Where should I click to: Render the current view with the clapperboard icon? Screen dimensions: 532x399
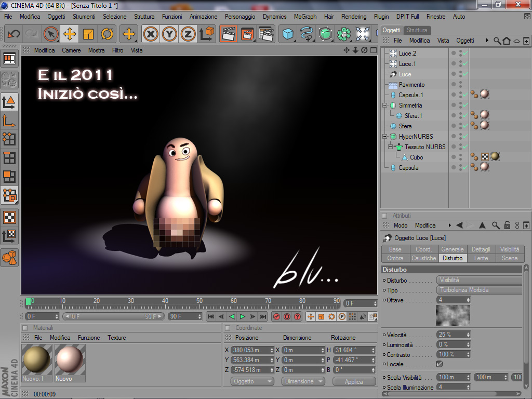pos(229,34)
